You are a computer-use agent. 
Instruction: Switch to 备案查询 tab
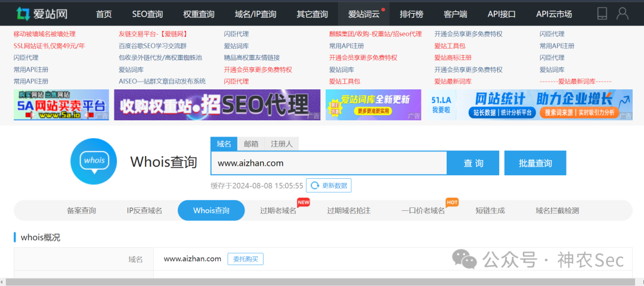point(81,211)
